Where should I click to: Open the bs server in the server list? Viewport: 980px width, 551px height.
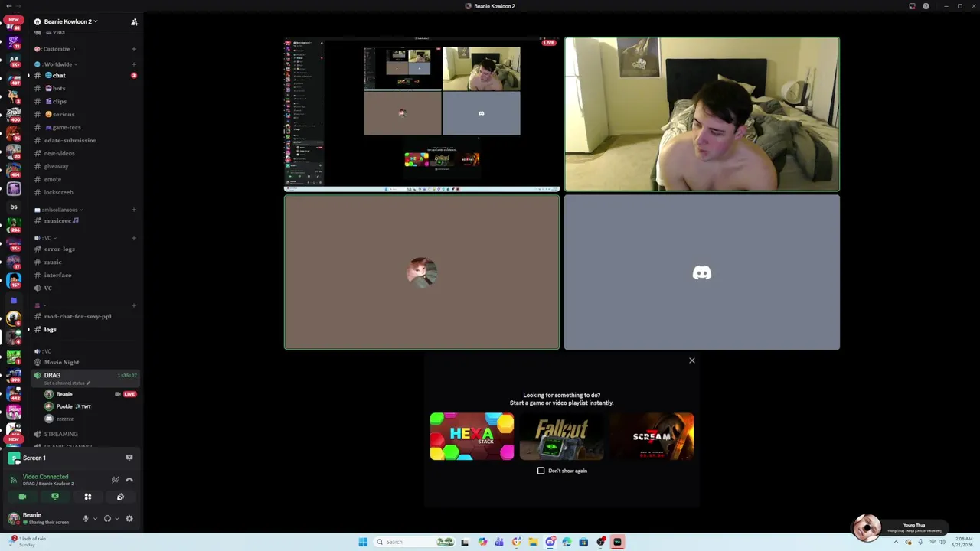14,207
